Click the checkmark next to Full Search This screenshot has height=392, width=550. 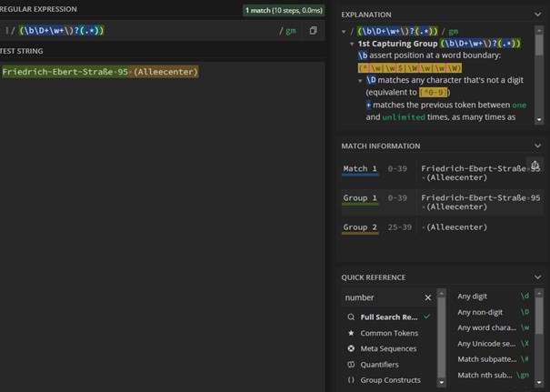point(427,317)
